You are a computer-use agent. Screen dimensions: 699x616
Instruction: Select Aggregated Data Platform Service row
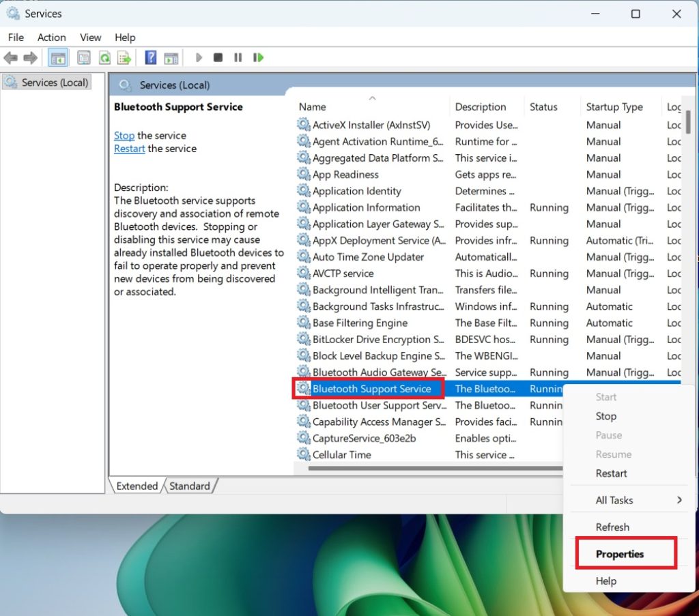coord(487,158)
